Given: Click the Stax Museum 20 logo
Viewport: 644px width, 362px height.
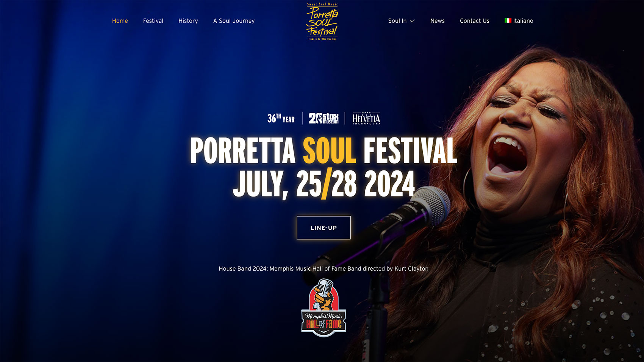Looking at the screenshot, I should tap(324, 119).
